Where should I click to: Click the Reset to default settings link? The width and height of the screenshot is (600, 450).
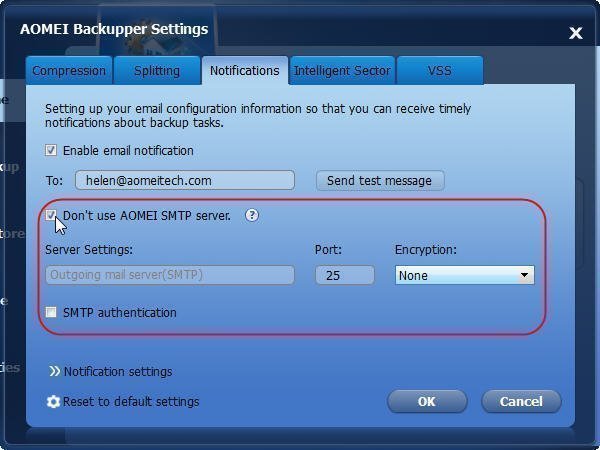coord(131,402)
